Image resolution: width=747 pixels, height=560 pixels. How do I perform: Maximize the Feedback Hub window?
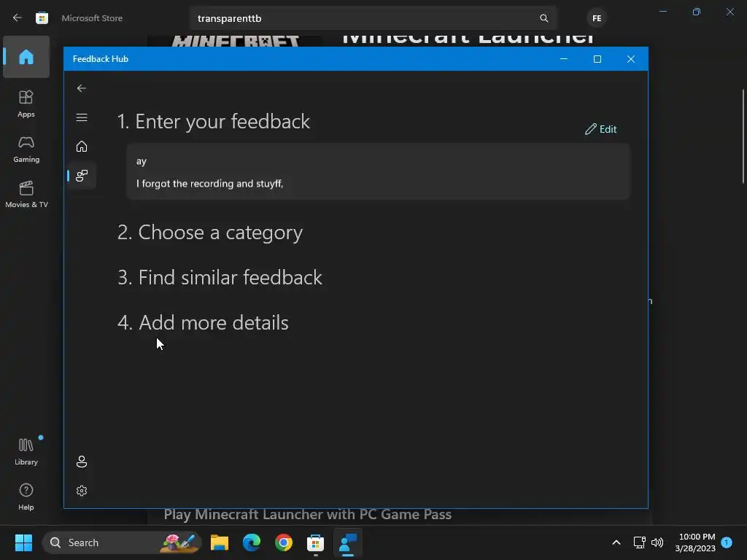[597, 59]
